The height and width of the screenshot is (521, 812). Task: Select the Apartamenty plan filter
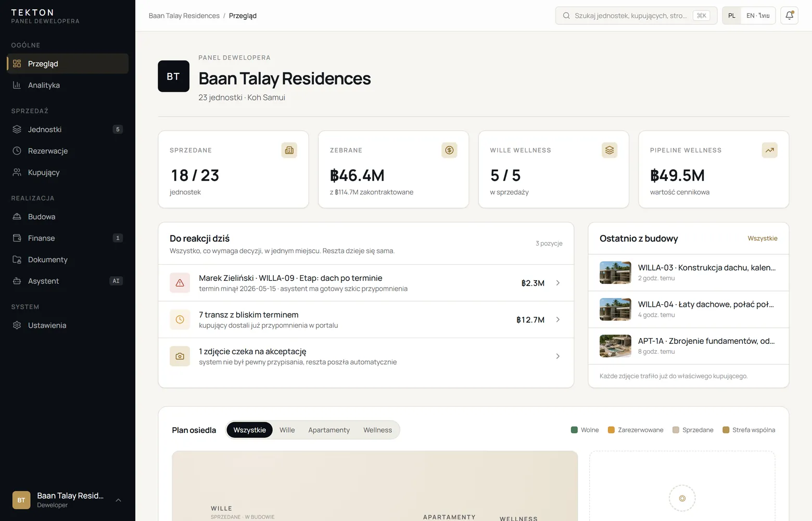329,430
